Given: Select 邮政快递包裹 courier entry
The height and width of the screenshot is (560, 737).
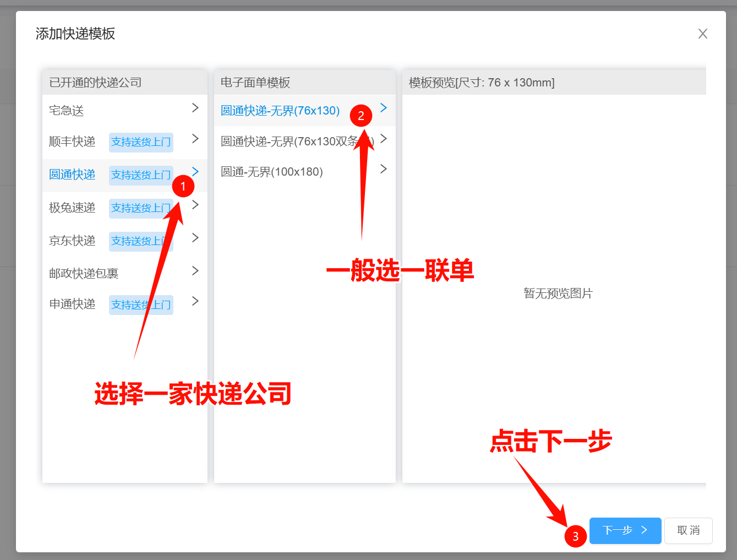Looking at the screenshot, I should [84, 274].
